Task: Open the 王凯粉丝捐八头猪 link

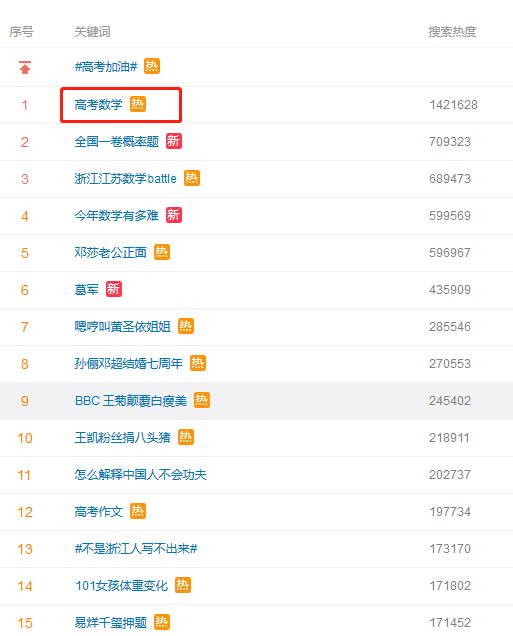Action: coord(122,438)
